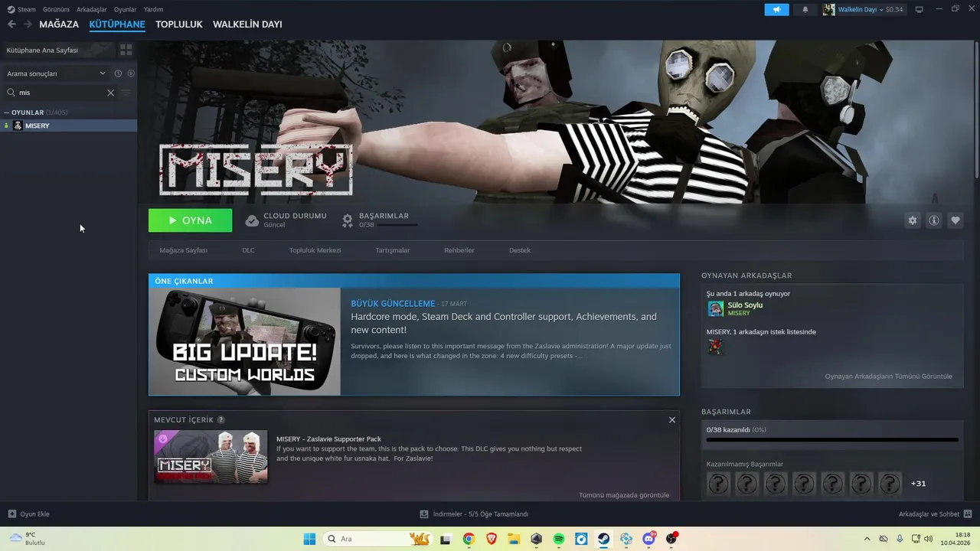Expand the Arama sonuçları dropdown

(x=57, y=73)
